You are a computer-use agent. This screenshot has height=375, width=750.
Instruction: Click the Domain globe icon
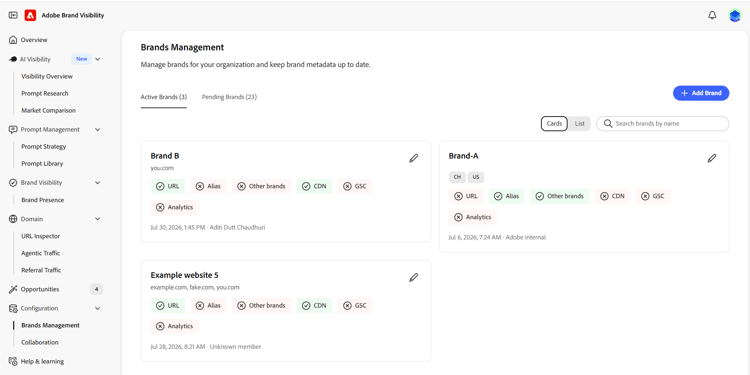13,219
